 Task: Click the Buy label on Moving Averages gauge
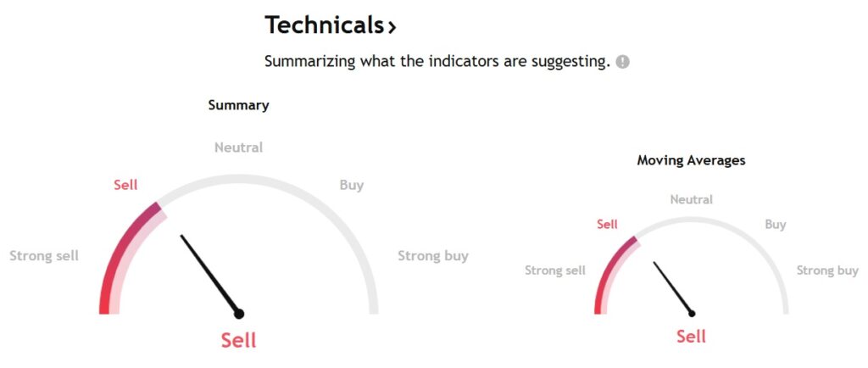(x=776, y=225)
